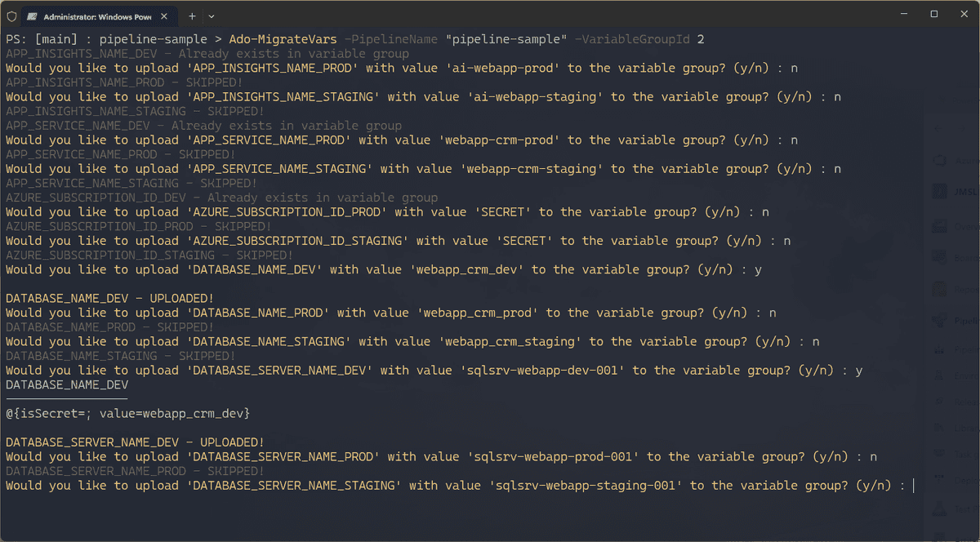Select Overview in the translucent sidebar

coord(938,225)
